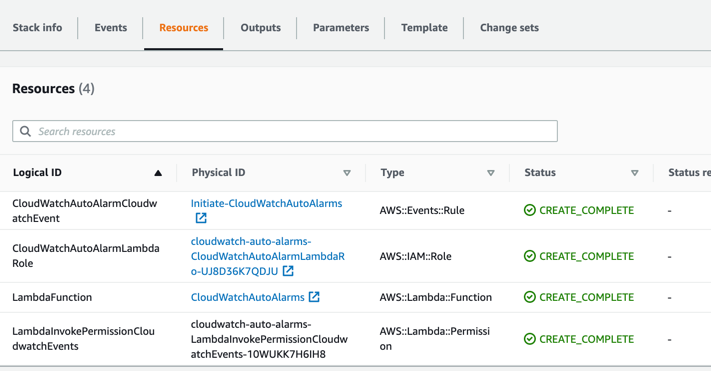
Task: Switch to the Events tab
Action: coord(111,28)
